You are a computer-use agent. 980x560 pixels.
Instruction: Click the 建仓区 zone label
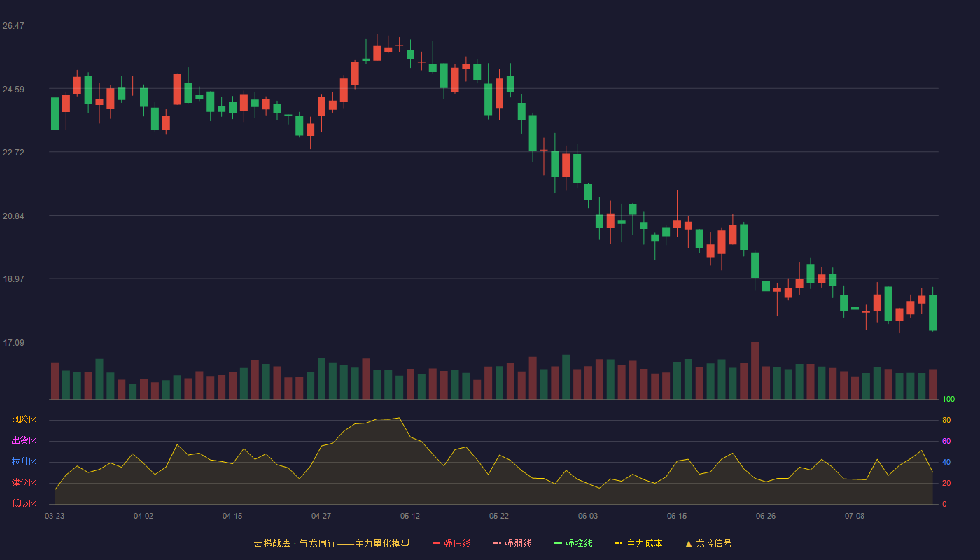24,483
